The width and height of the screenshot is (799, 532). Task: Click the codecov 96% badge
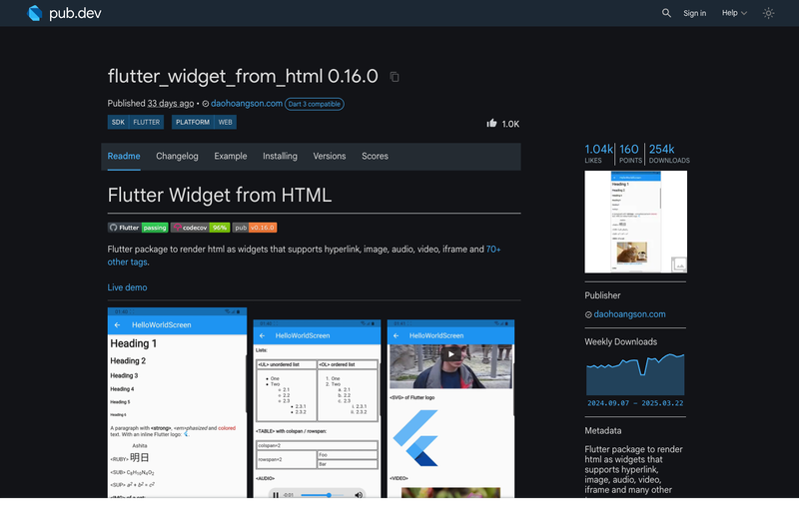pyautogui.click(x=201, y=228)
